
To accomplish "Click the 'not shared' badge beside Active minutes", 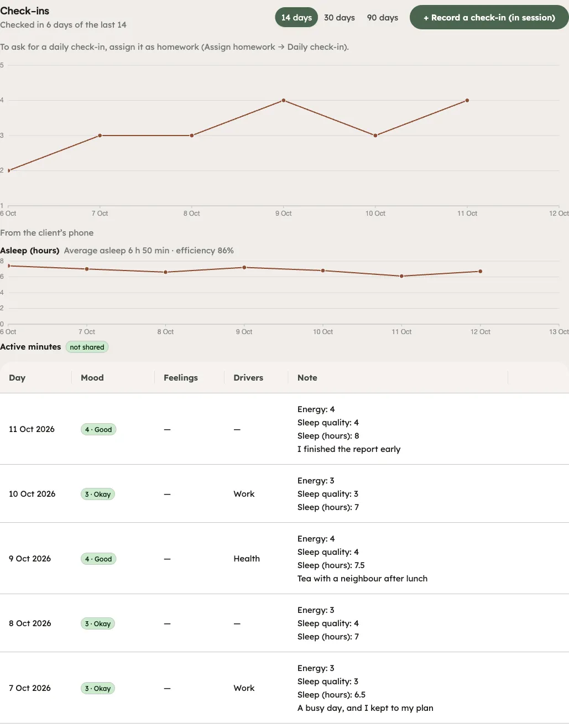I will click(x=87, y=347).
